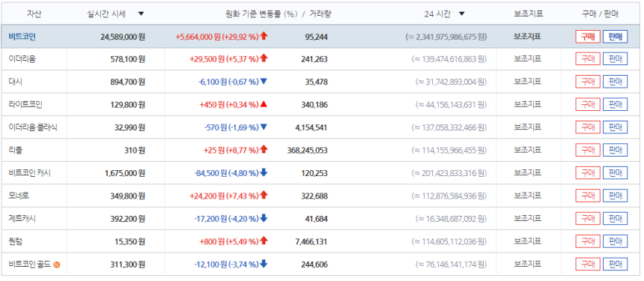Viewport: 644px width, 281px height.
Task: Click the 자산 column header
Action: click(34, 13)
